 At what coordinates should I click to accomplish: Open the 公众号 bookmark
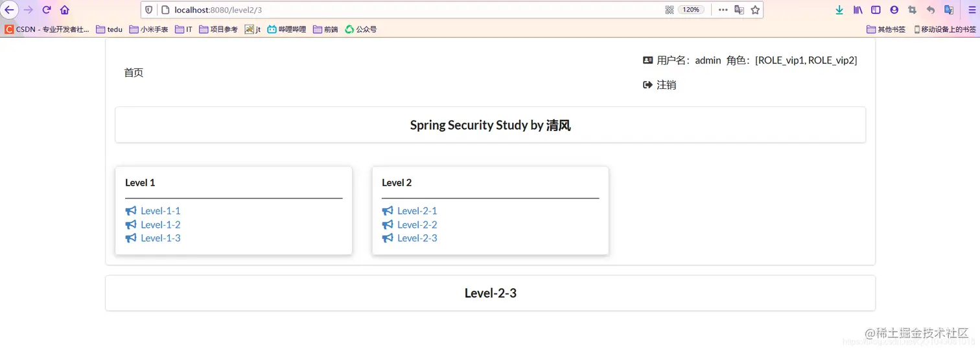tap(361, 29)
